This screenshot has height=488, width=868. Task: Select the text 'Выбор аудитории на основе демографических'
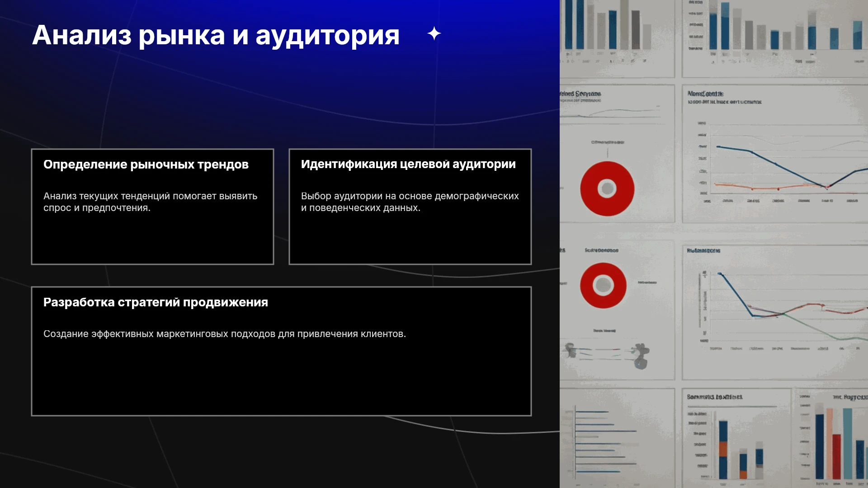pos(410,196)
